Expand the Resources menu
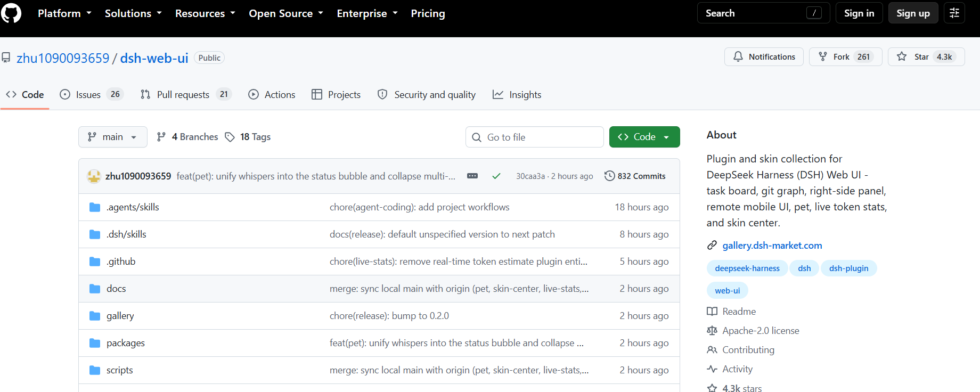Screen dimensions: 980x392 (x=205, y=13)
